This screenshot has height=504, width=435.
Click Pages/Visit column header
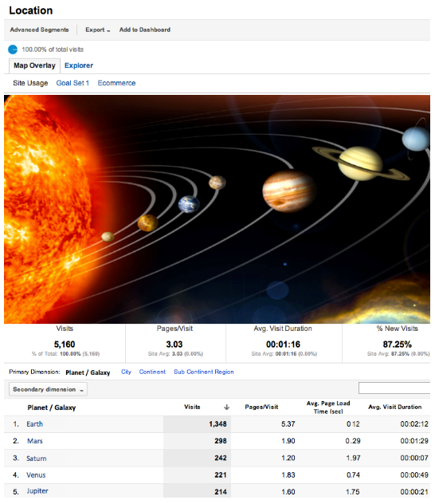click(x=261, y=407)
